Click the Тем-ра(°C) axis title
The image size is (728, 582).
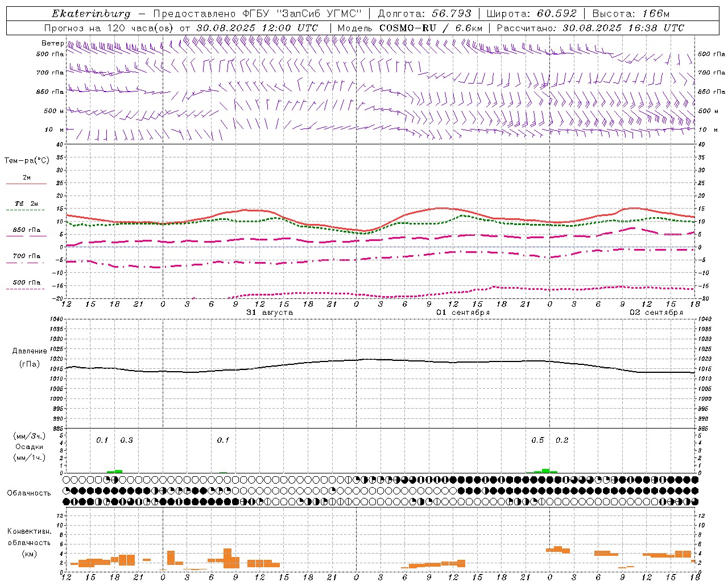(27, 161)
